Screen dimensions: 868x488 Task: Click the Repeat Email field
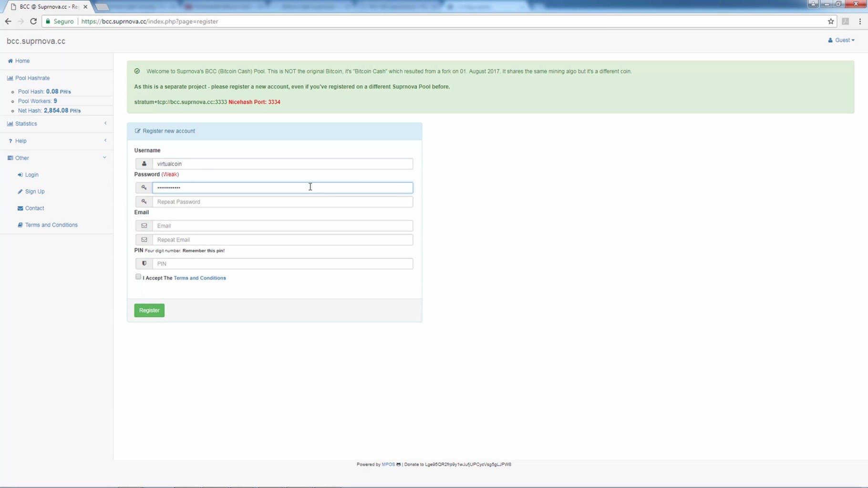pos(282,240)
